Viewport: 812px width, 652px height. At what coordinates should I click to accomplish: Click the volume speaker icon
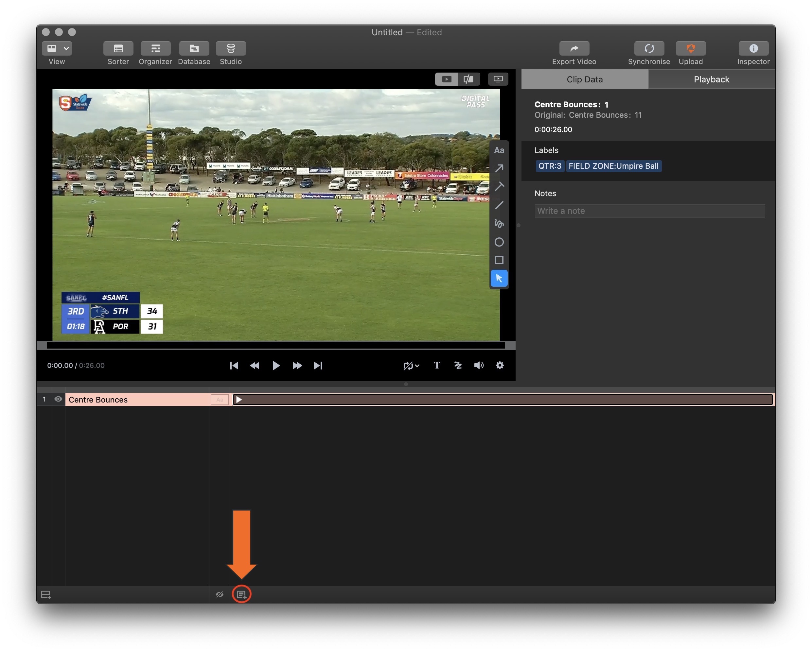click(x=479, y=366)
